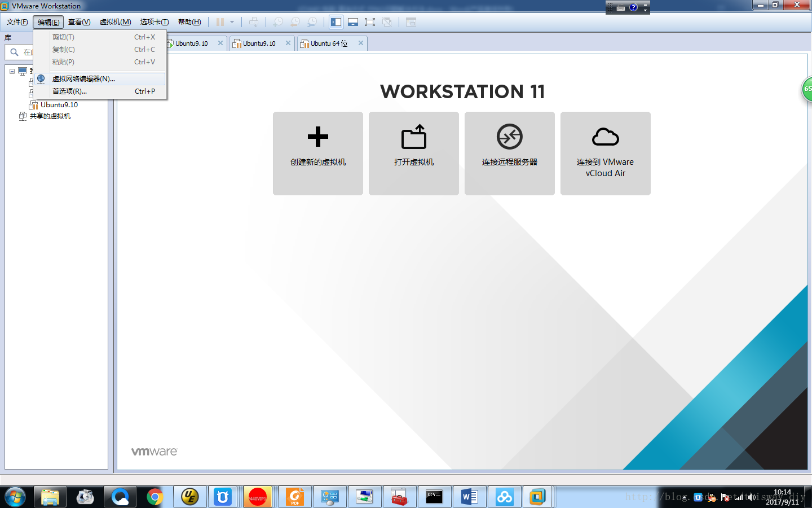Screen dimensions: 812x508
Task: Open UltraEdit from the taskbar
Action: point(189,497)
